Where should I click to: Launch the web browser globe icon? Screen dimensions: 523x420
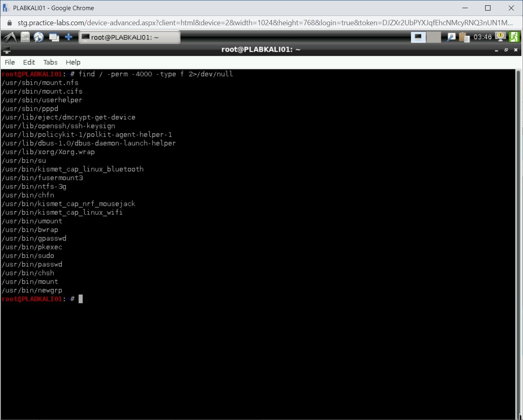pos(39,37)
